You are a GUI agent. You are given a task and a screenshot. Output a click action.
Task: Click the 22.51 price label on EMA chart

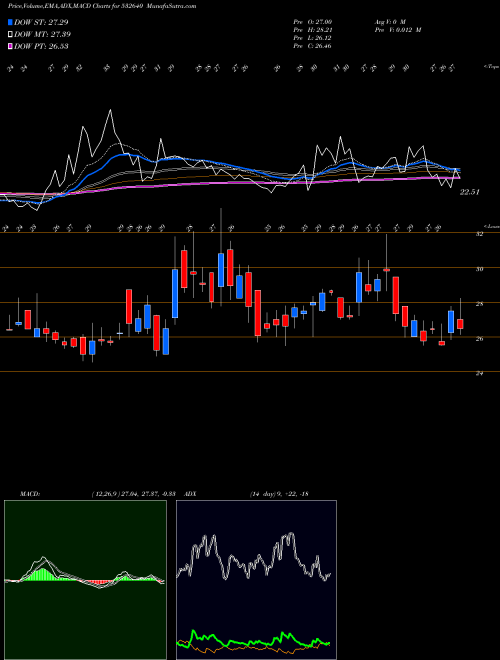coord(470,192)
